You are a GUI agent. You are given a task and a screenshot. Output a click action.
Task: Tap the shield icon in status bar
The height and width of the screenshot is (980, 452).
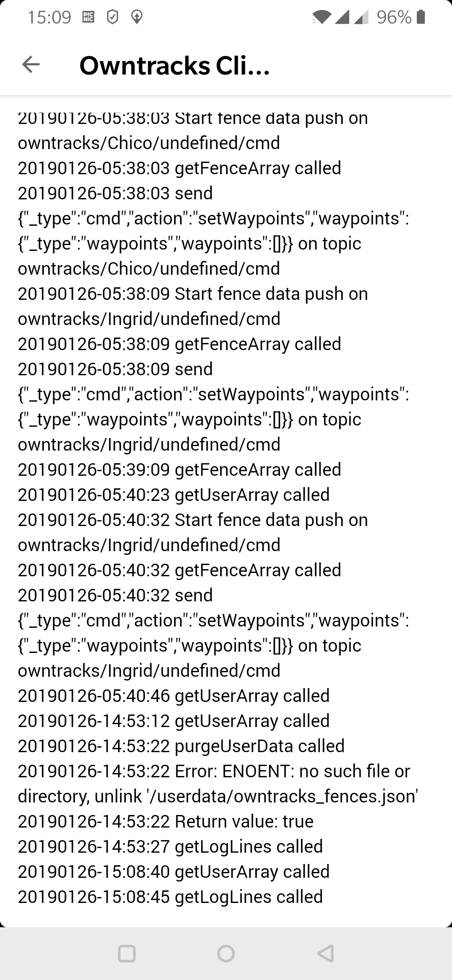click(112, 17)
